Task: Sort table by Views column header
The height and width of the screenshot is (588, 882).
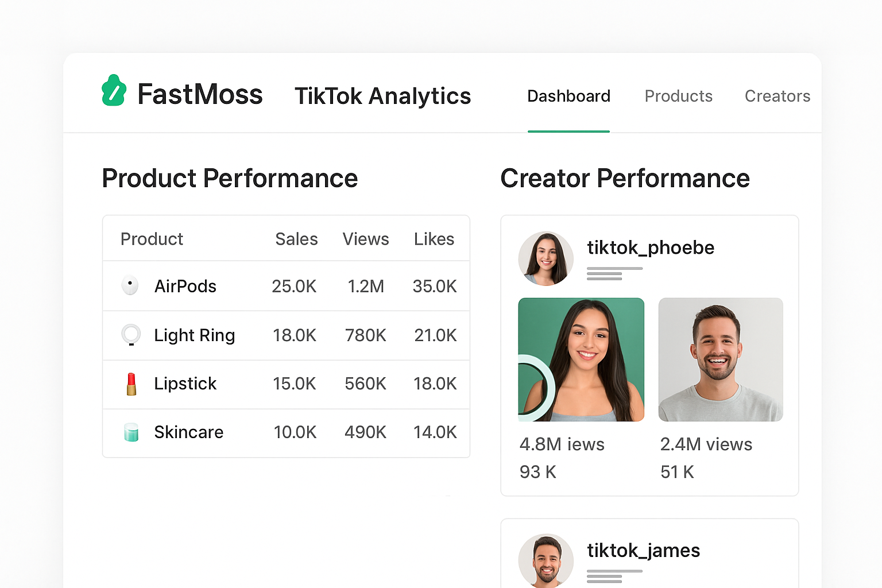Action: 366,239
